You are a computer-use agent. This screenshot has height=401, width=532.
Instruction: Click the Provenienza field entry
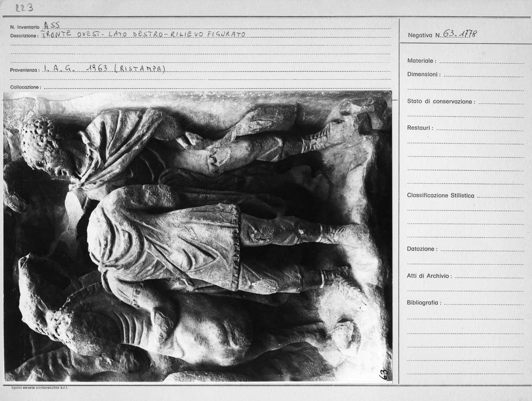click(x=105, y=69)
